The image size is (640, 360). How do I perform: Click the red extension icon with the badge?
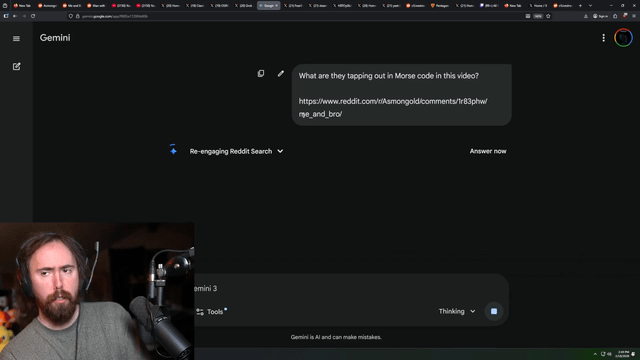coord(624,16)
